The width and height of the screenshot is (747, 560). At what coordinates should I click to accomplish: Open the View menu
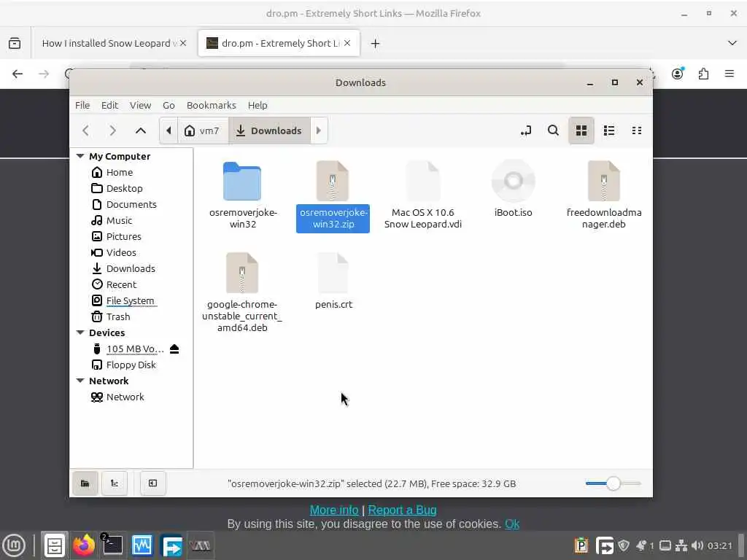141,105
